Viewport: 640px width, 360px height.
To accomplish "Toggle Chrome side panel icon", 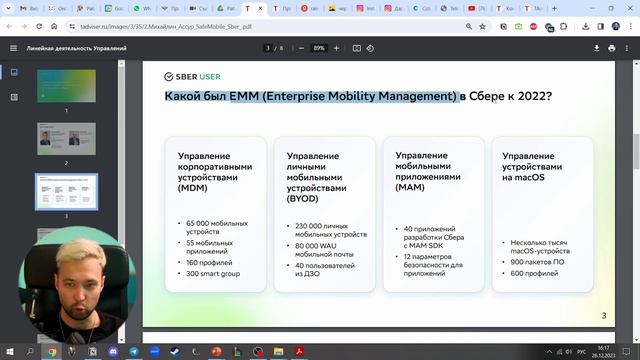I will [x=600, y=26].
